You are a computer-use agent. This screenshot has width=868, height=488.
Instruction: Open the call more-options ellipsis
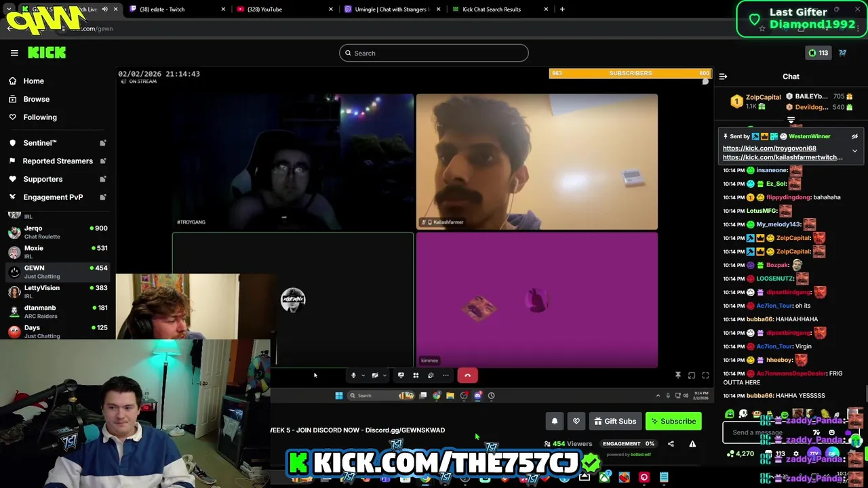point(446,375)
